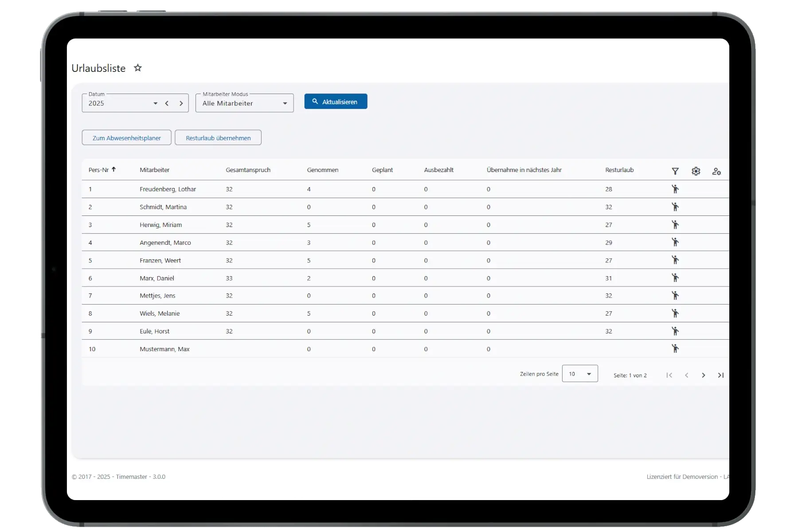The image size is (798, 532).
Task: Expand Mitarbeiter Modus dropdown
Action: (x=285, y=103)
